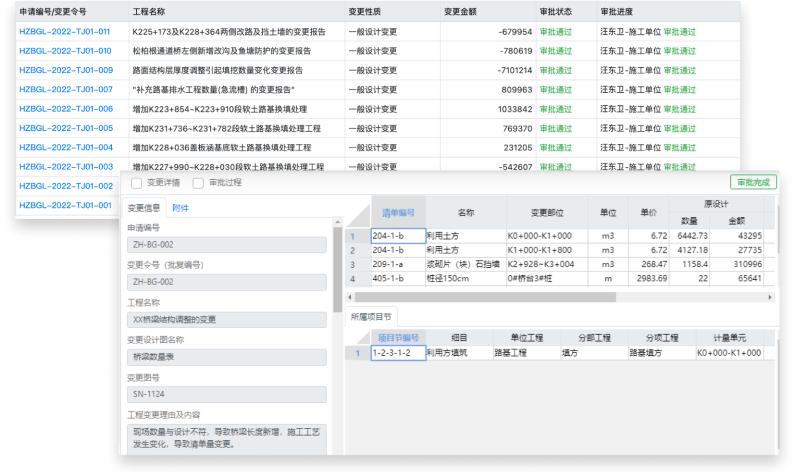This screenshot has width=795, height=472.
Task: Click the 项目节编号 column header
Action: (x=399, y=338)
